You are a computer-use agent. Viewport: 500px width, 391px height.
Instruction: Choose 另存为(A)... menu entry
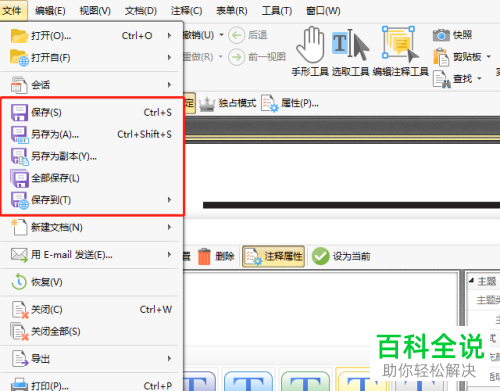[91, 134]
